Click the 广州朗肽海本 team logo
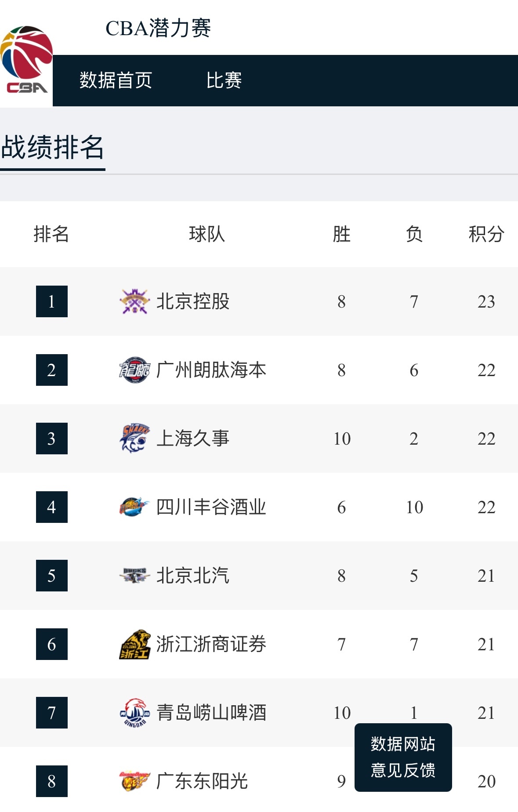The height and width of the screenshot is (812, 518). click(x=134, y=370)
